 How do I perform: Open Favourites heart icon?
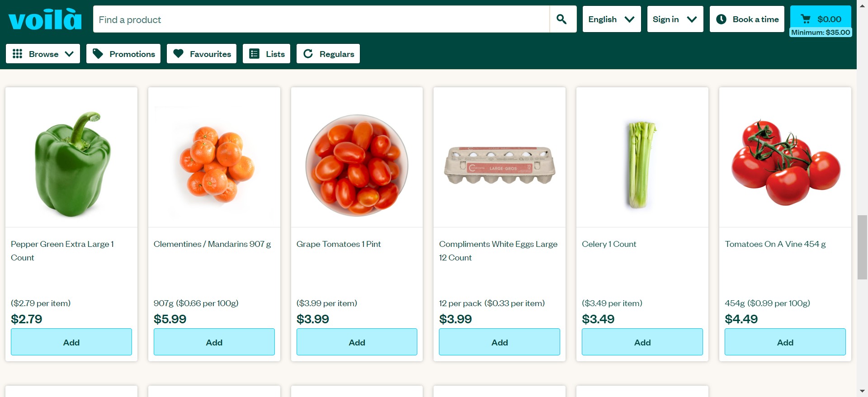(x=179, y=54)
